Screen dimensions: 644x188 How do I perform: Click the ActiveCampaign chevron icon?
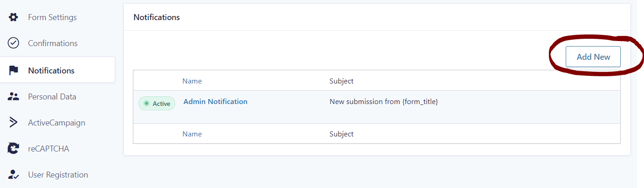pos(14,123)
